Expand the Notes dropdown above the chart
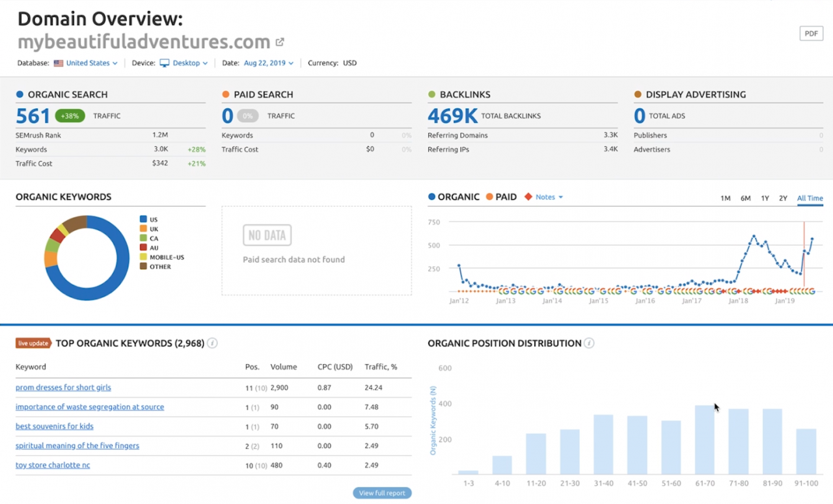 pos(549,197)
